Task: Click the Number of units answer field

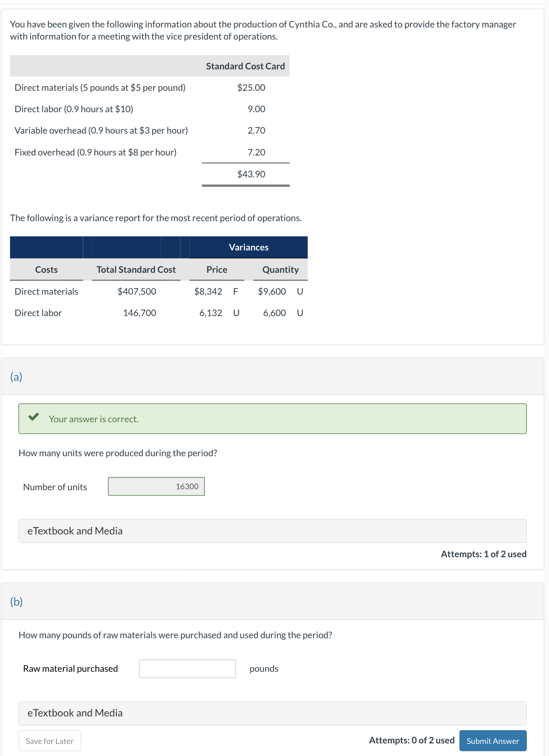Action: (x=156, y=486)
